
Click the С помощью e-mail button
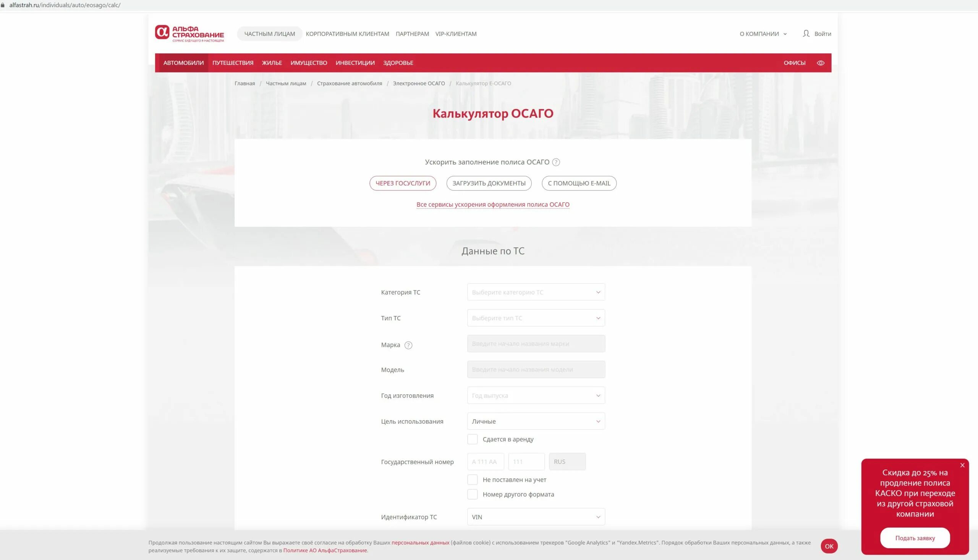pos(579,183)
